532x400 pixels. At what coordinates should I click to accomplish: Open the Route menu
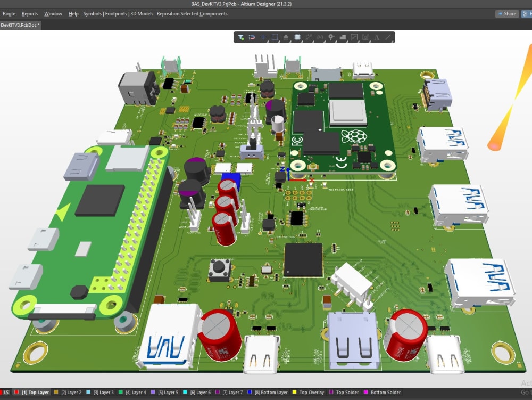click(x=9, y=14)
